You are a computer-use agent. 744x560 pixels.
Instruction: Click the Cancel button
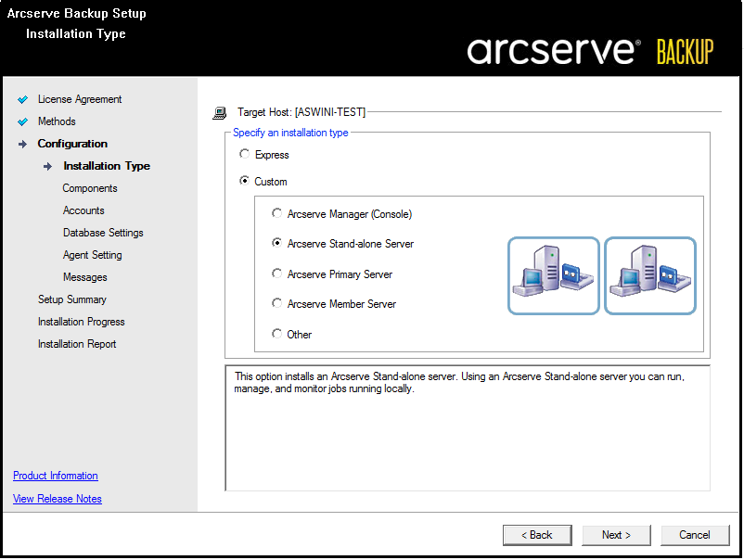click(695, 536)
